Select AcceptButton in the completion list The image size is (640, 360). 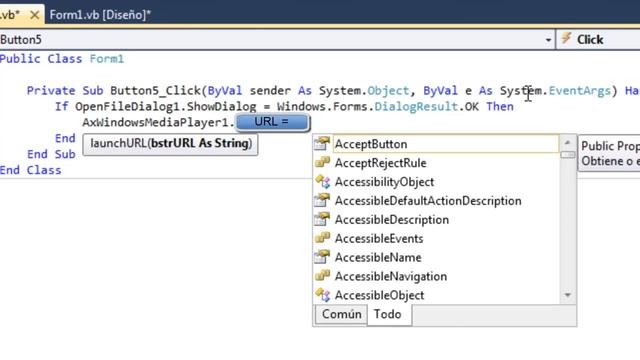[x=446, y=144]
